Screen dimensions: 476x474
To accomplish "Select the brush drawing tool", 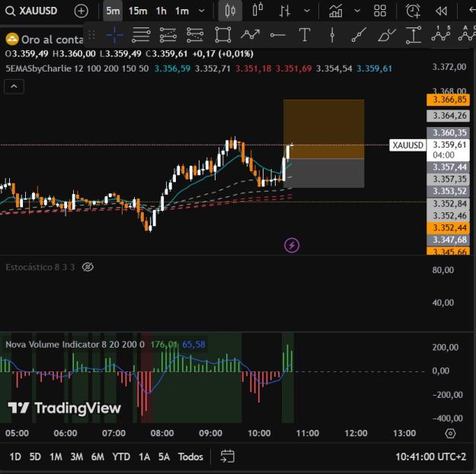I will click(386, 35).
